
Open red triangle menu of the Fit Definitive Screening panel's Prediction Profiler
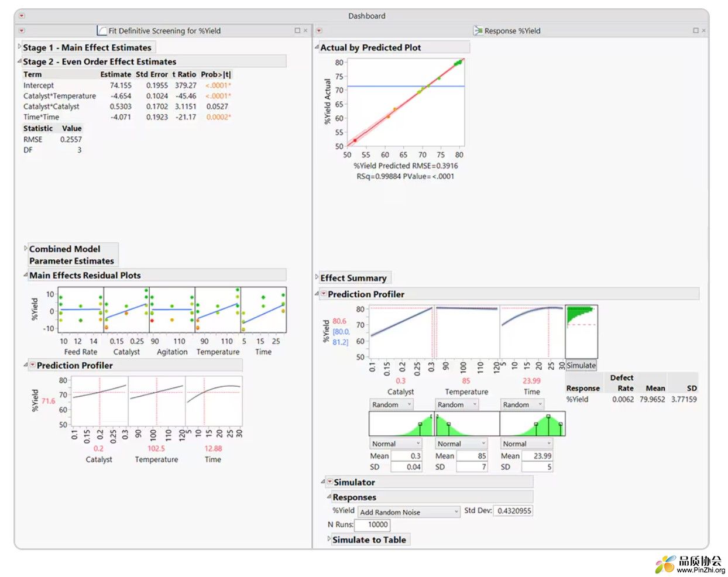pos(33,365)
